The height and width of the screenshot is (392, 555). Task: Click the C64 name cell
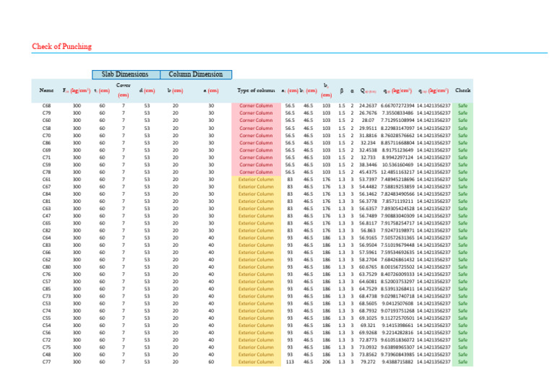(x=46, y=238)
